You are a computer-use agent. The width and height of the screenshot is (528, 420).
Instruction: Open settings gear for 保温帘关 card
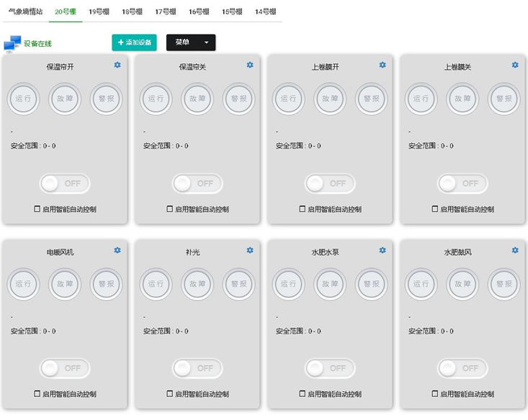tap(250, 65)
